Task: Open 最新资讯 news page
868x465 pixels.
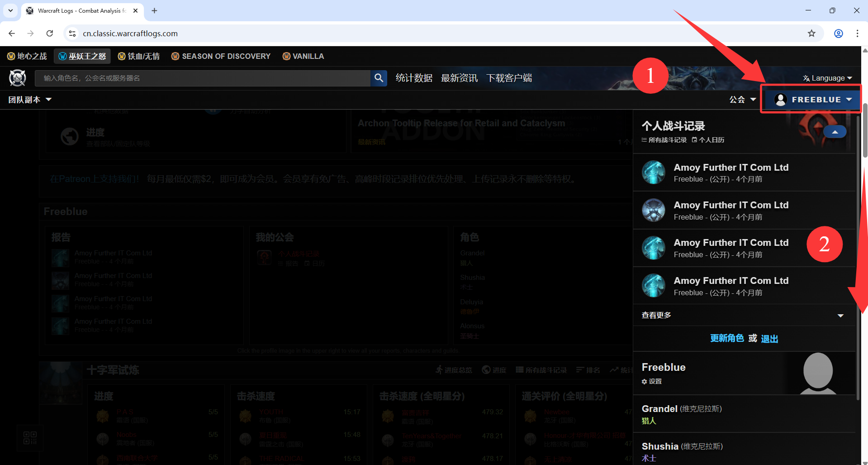Action: coord(459,78)
